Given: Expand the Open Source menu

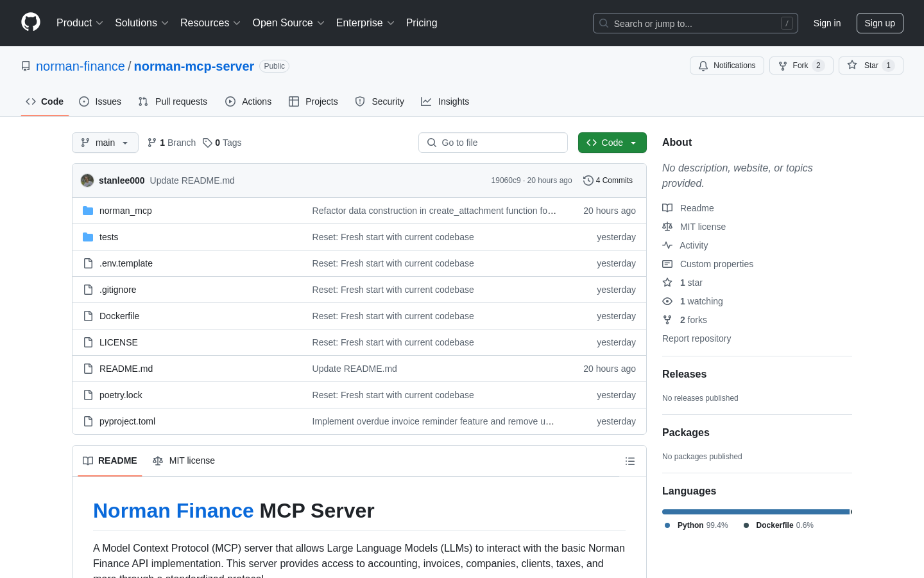Looking at the screenshot, I should [x=288, y=23].
